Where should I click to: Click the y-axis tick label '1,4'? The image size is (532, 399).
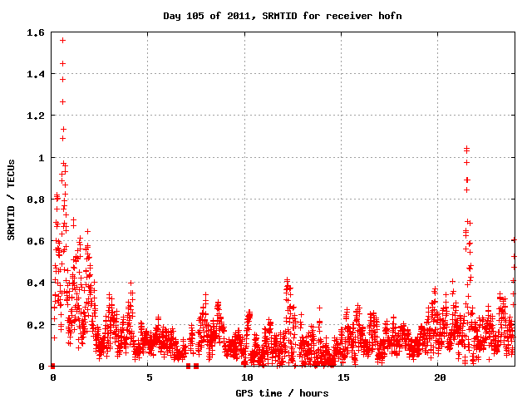[x=36, y=75]
